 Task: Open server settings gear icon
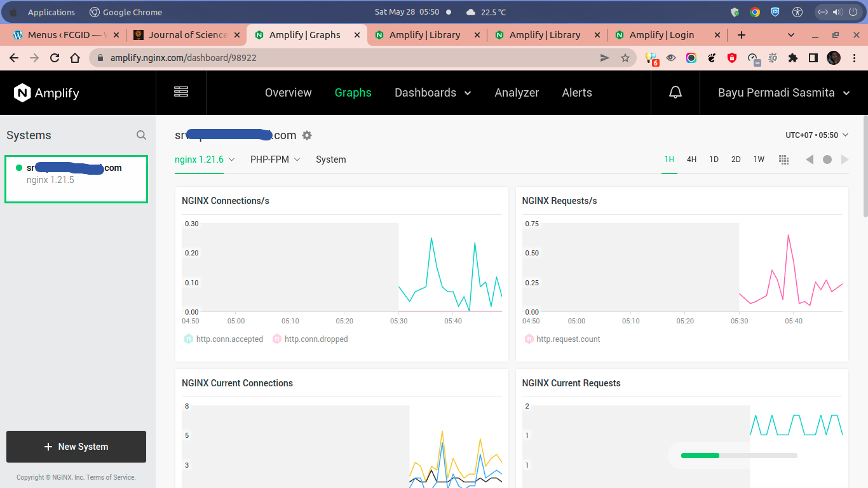point(307,135)
